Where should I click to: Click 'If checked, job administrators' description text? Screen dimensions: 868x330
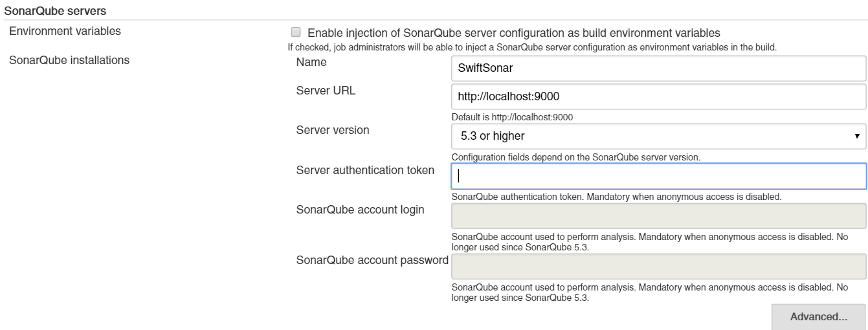click(x=531, y=47)
